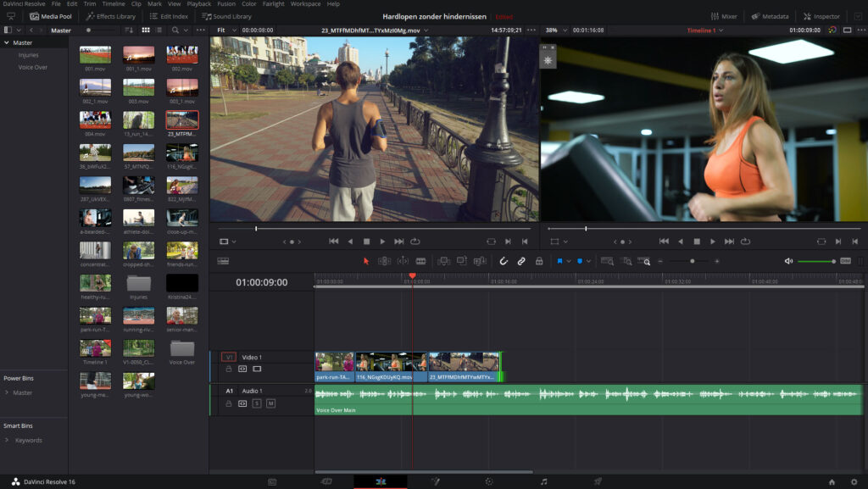The height and width of the screenshot is (489, 868).
Task: Open the Media page icon
Action: (x=272, y=482)
